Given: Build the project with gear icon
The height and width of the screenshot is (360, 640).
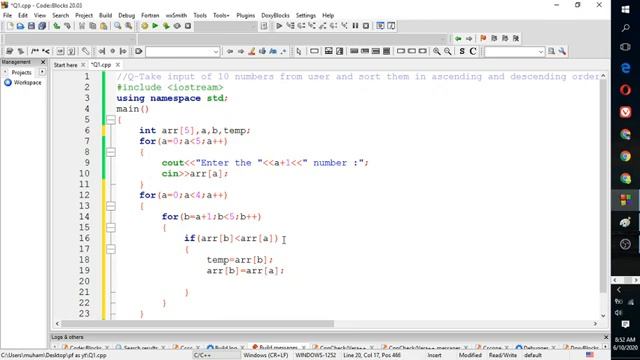Looking at the screenshot, I should (x=144, y=26).
